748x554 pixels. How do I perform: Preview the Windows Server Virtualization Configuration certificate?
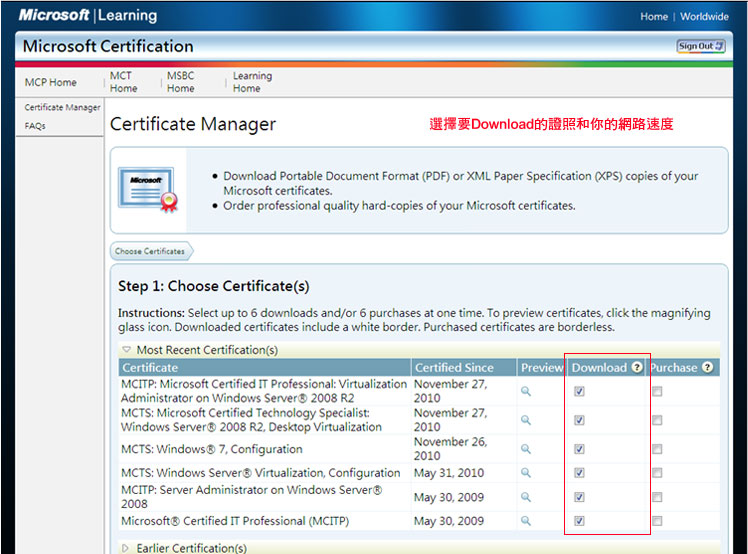tap(526, 473)
